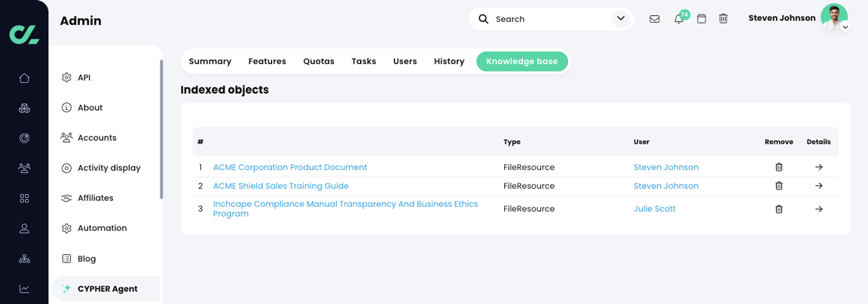Image resolution: width=868 pixels, height=304 pixels.
Task: Click FileResource type in row 3
Action: 529,209
